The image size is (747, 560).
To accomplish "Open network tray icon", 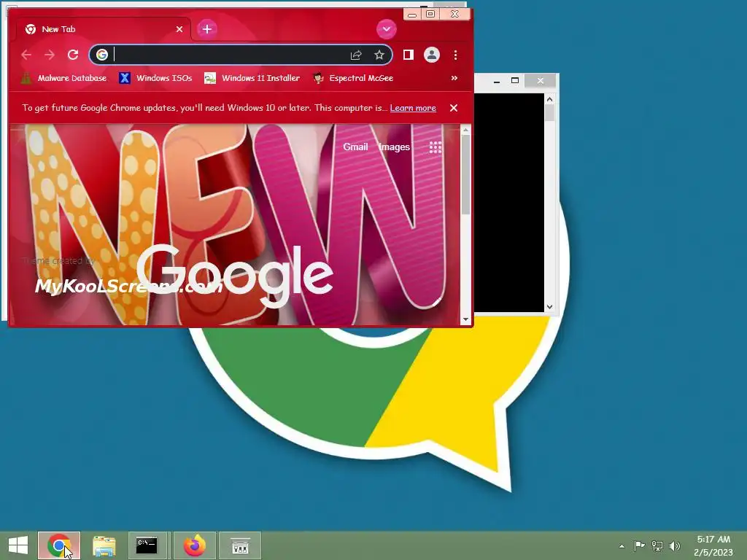I will (x=657, y=545).
